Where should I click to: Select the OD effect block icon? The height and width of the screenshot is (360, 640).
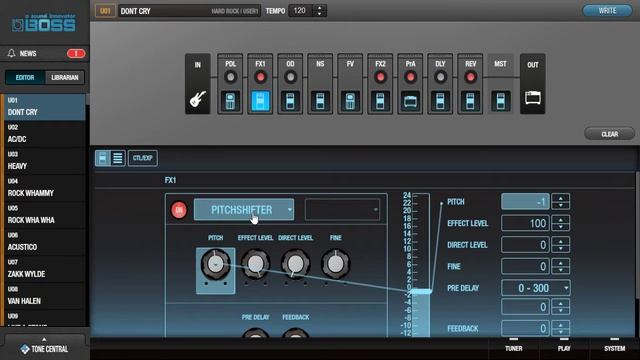click(x=290, y=101)
